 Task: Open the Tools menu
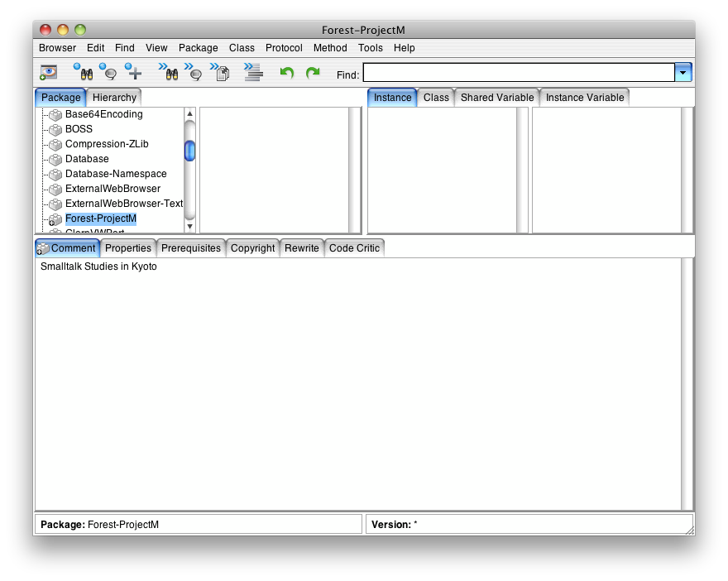pos(371,48)
